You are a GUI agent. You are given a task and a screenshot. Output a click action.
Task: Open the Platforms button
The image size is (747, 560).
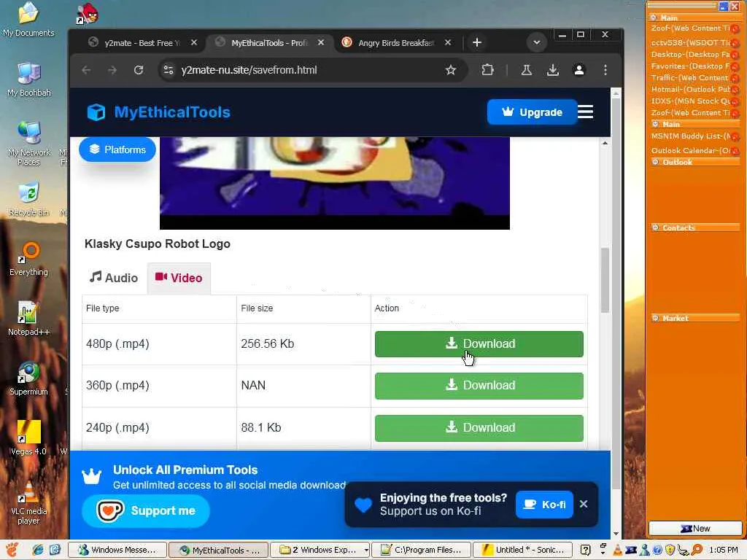117,149
